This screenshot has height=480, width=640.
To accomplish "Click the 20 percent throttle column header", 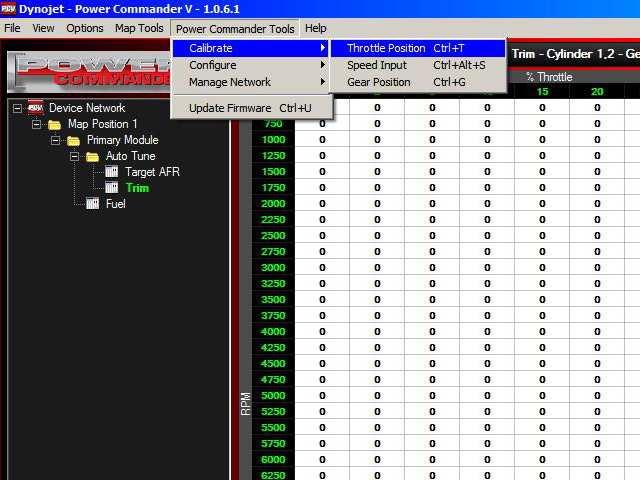I will coord(597,91).
